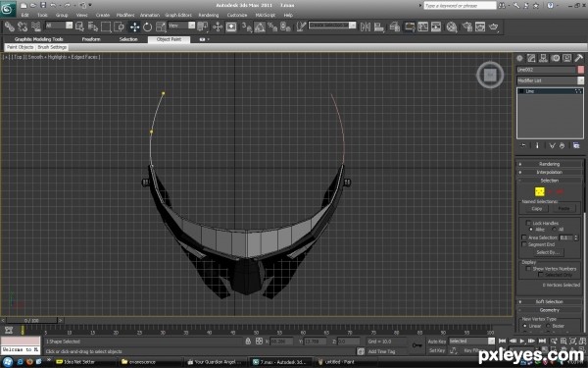This screenshot has width=588, height=368.
Task: Switch to the Freeform ribbon tab
Action: click(91, 39)
